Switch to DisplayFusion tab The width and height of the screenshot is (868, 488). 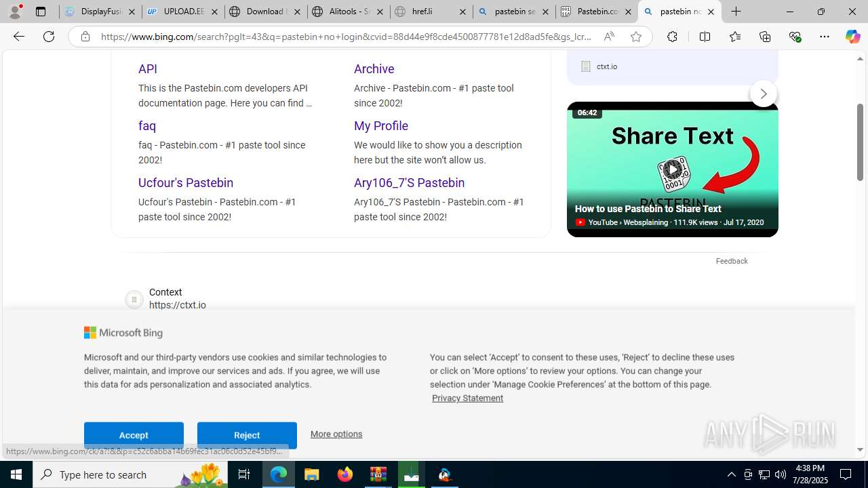[100, 12]
